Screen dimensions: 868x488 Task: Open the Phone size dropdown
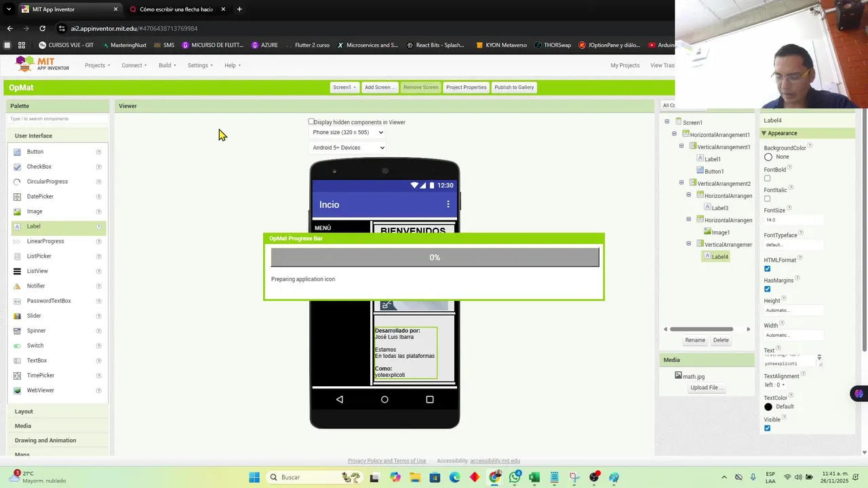(x=347, y=133)
